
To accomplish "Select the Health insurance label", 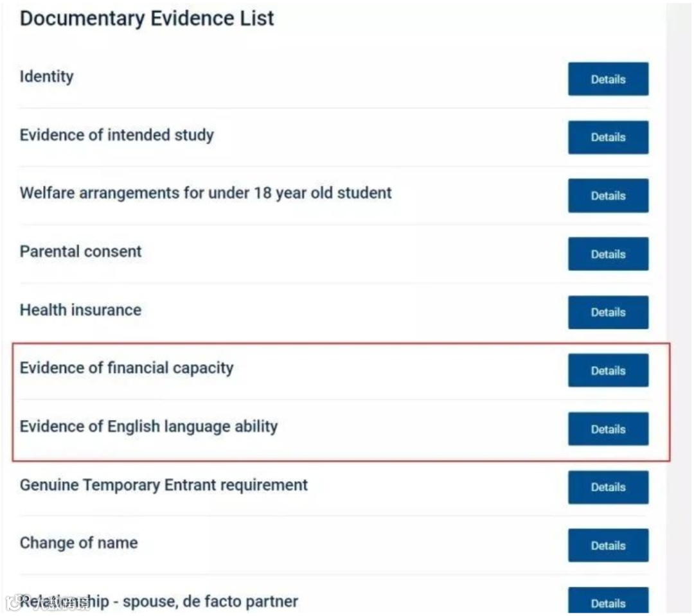I will click(x=81, y=310).
